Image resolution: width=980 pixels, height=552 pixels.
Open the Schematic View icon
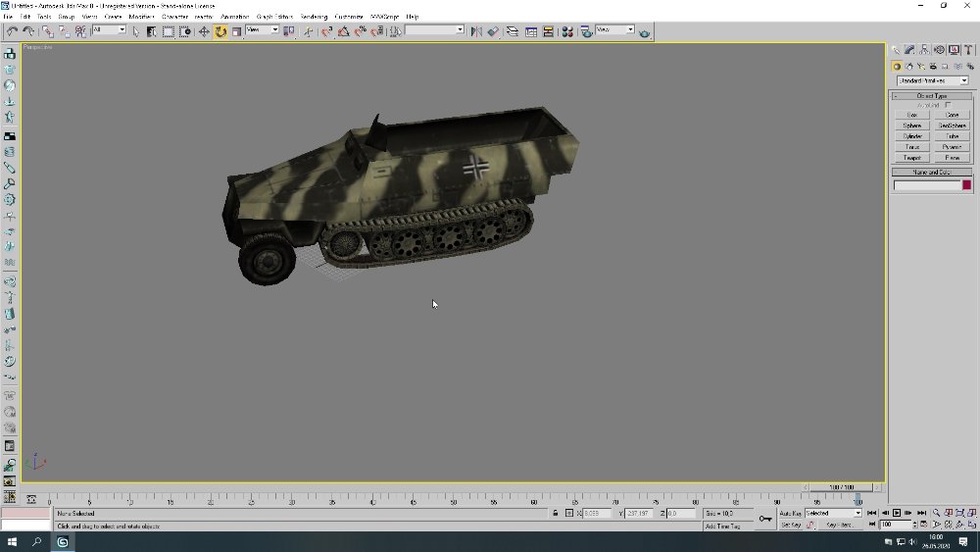[x=548, y=31]
